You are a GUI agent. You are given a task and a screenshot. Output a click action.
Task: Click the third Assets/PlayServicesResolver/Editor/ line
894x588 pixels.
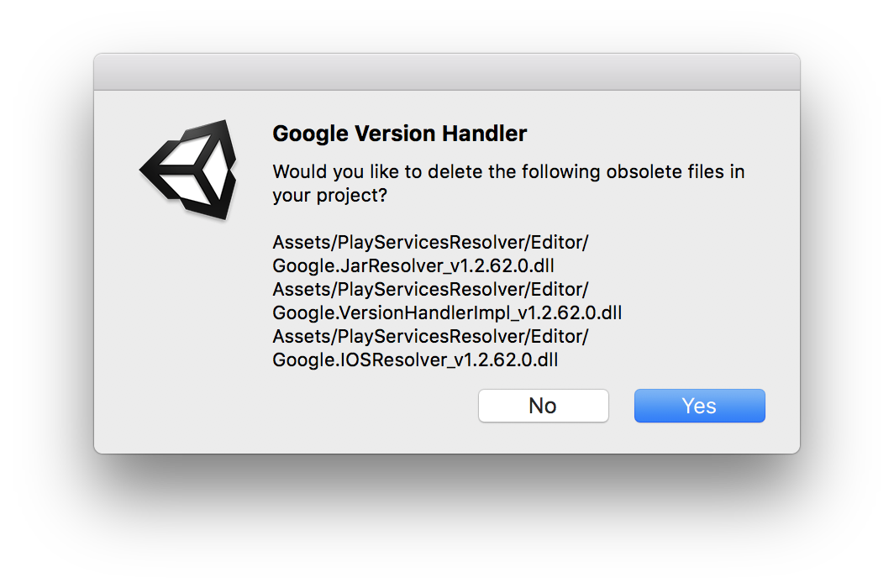pos(429,336)
